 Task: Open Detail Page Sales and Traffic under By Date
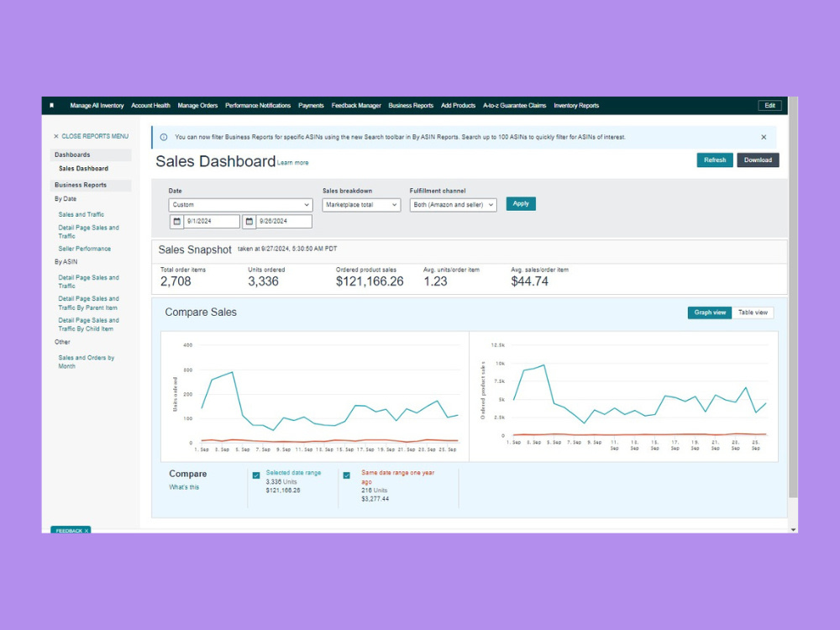coord(88,232)
